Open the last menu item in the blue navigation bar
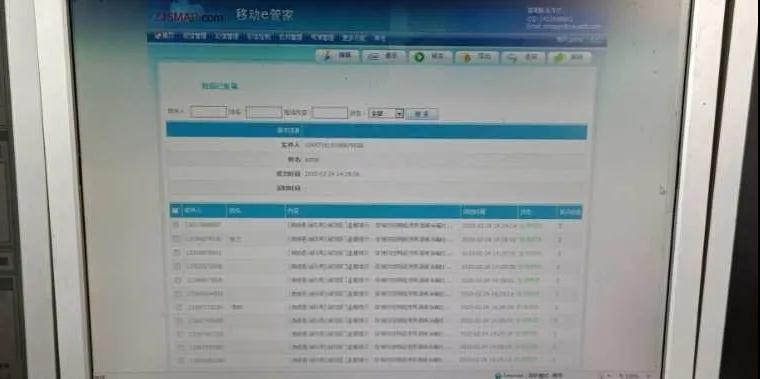This screenshot has height=379, width=760. pos(380,38)
